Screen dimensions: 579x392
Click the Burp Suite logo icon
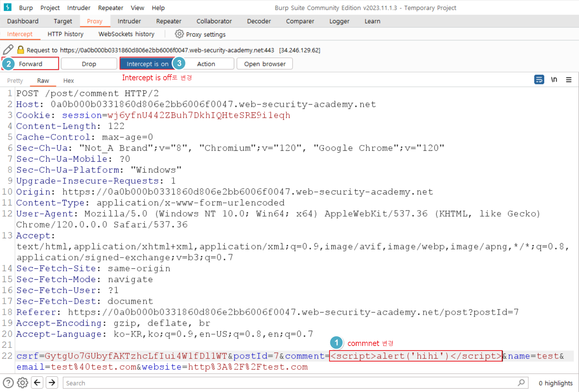click(x=7, y=7)
